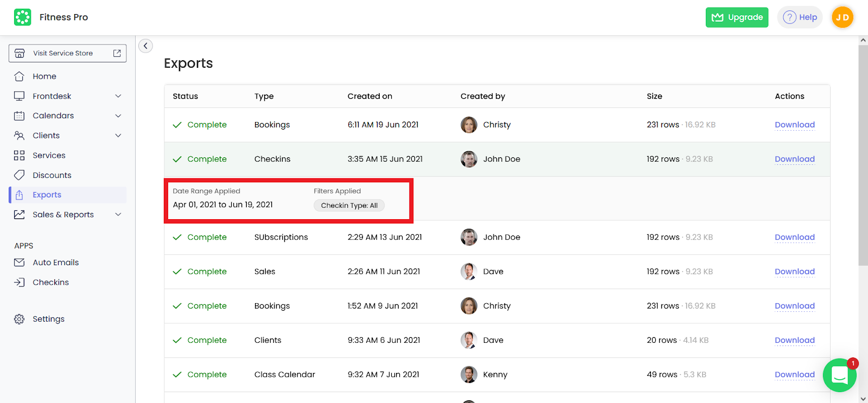
Task: Expand the Calendars menu chevron
Action: (118, 116)
